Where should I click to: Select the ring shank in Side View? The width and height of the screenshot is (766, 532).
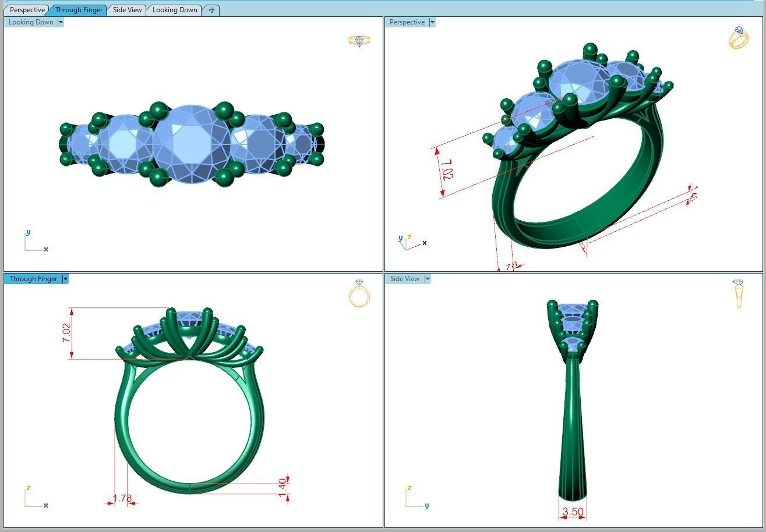(573, 431)
